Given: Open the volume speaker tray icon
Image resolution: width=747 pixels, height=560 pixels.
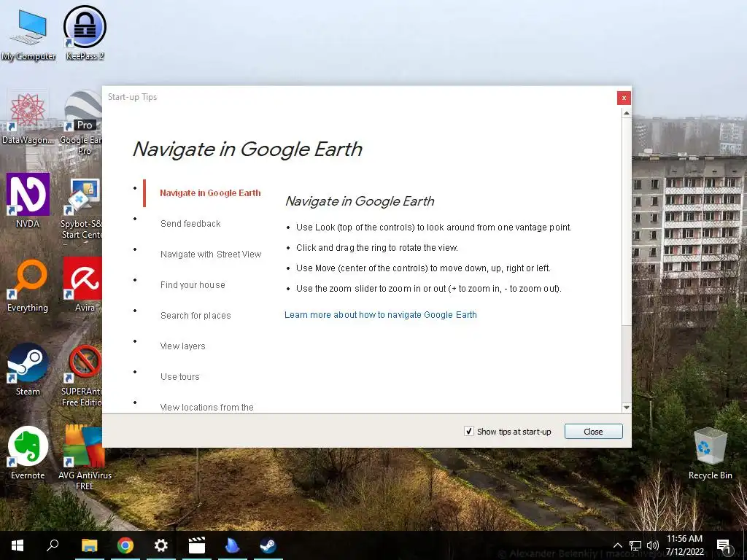Looking at the screenshot, I should 653,545.
